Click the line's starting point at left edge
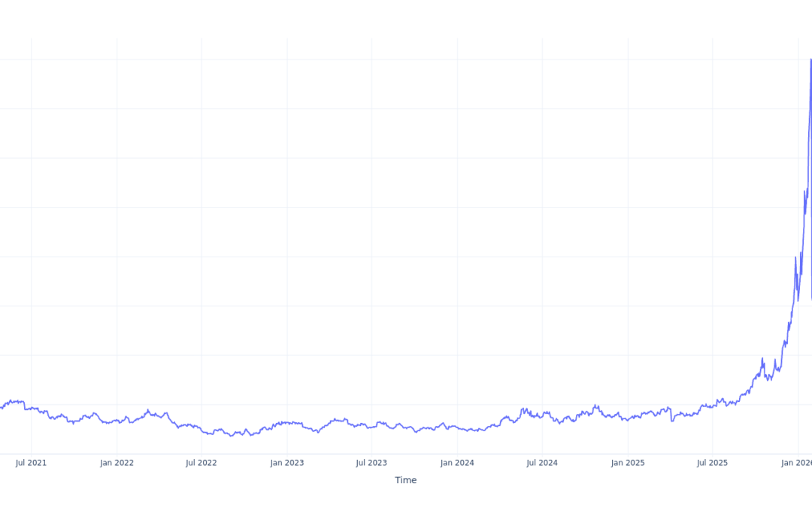 coord(2,407)
